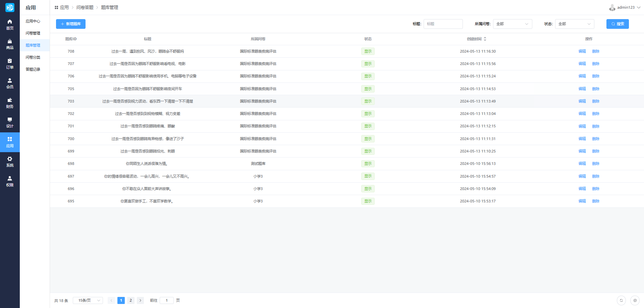Open the 财务 finance sidebar icon
The image size is (644, 308).
[x=10, y=103]
